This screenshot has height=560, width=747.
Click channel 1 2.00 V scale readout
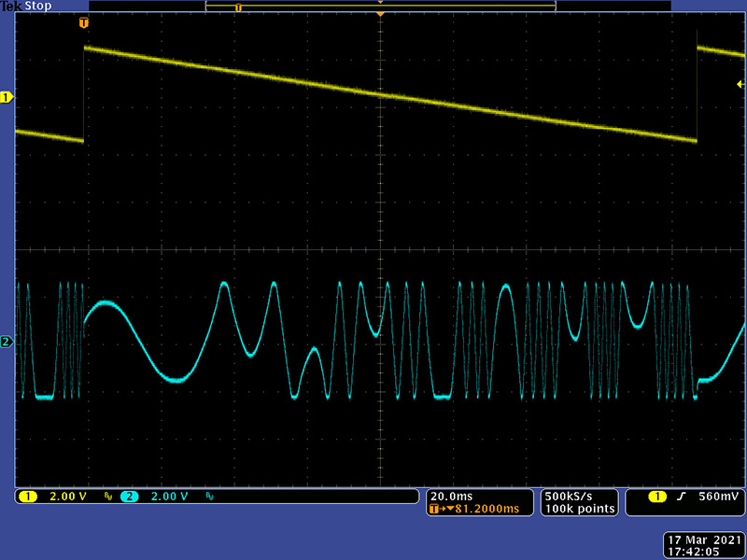67,497
